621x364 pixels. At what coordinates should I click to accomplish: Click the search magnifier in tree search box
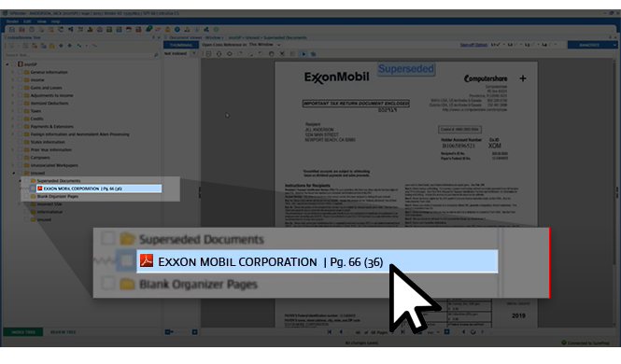click(x=156, y=55)
